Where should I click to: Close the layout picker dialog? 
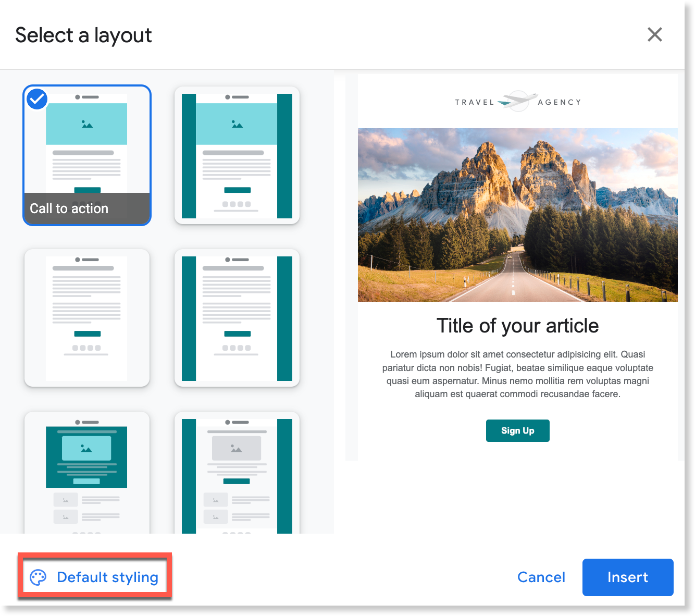point(654,34)
